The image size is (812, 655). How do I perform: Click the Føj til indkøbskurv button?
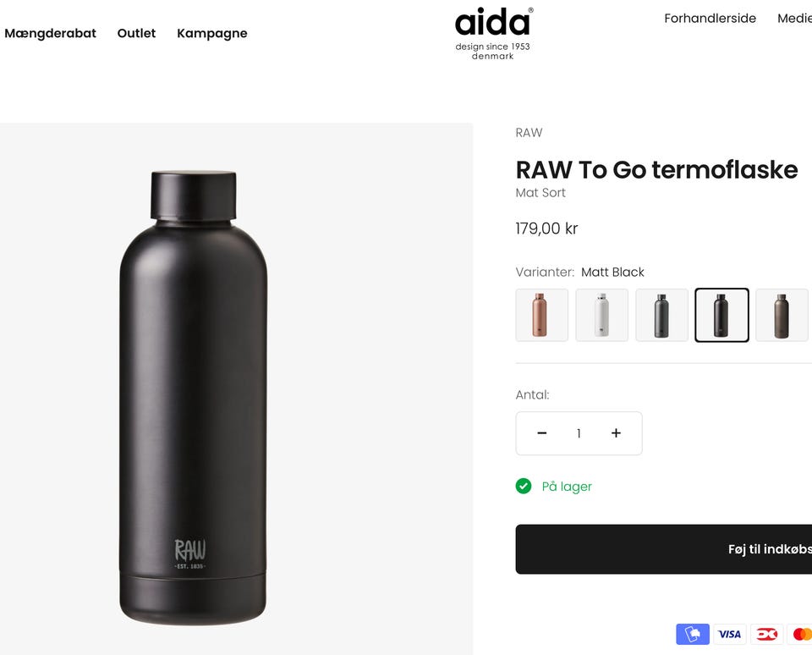point(664,549)
